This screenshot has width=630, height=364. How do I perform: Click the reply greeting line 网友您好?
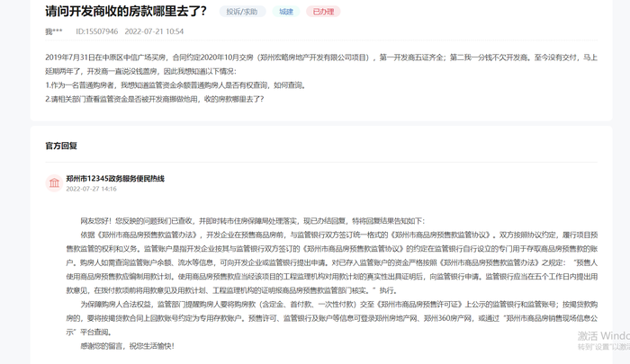coord(252,221)
